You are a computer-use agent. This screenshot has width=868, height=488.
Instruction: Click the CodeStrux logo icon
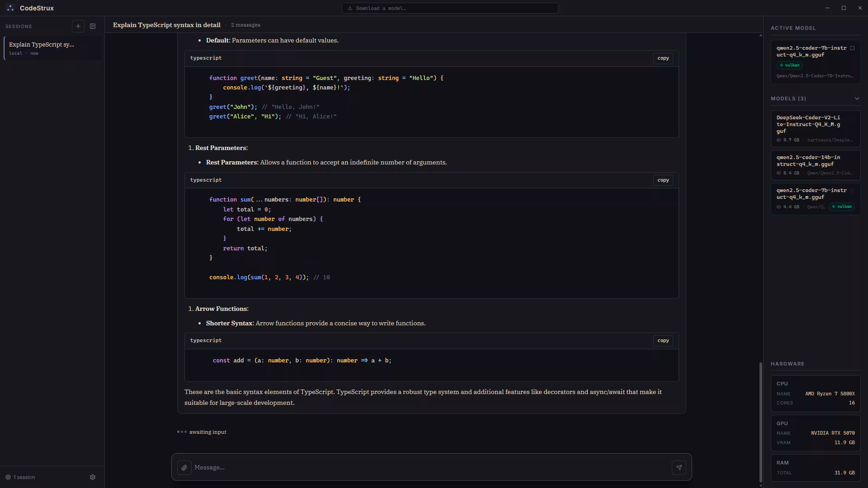tap(10, 8)
